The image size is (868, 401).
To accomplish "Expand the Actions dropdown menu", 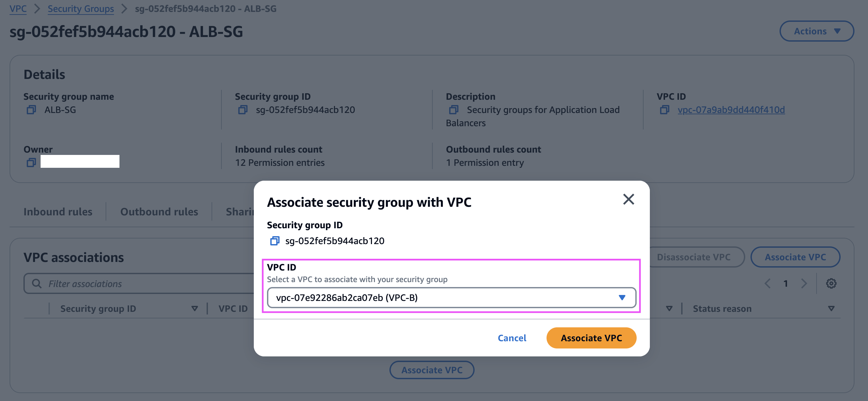I will click(x=817, y=31).
